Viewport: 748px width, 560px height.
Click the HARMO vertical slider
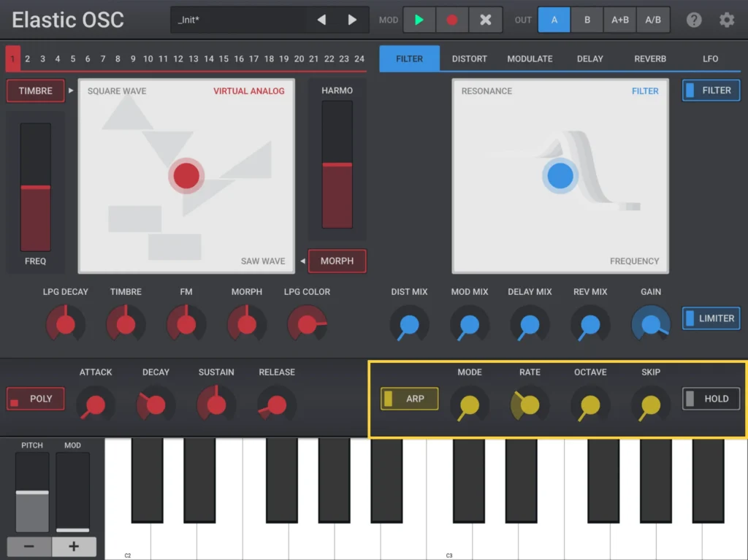[x=337, y=164]
